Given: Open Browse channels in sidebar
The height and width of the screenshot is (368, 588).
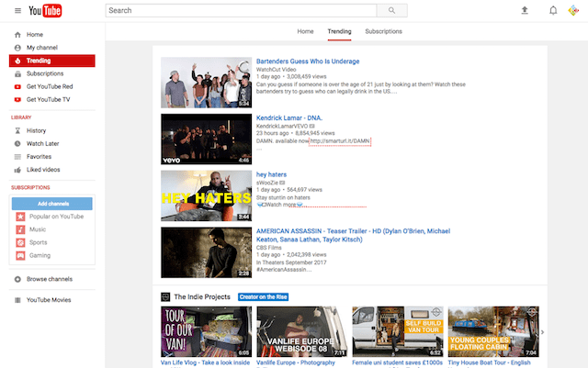Looking at the screenshot, I should point(48,279).
